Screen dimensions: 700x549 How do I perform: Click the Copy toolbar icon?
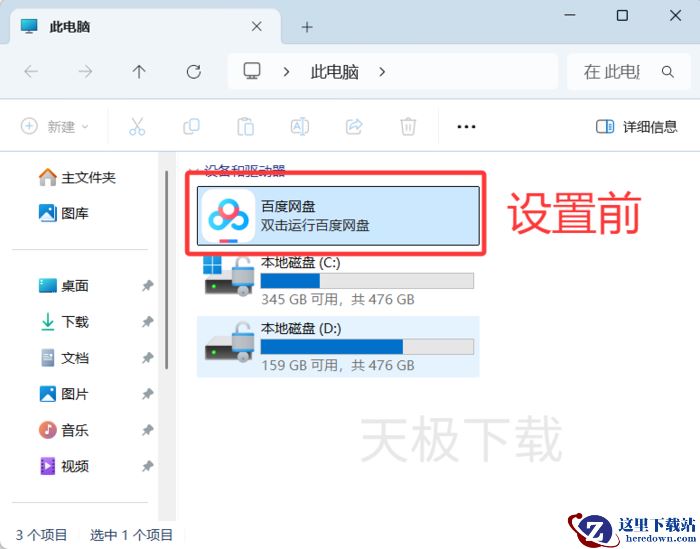(x=192, y=127)
